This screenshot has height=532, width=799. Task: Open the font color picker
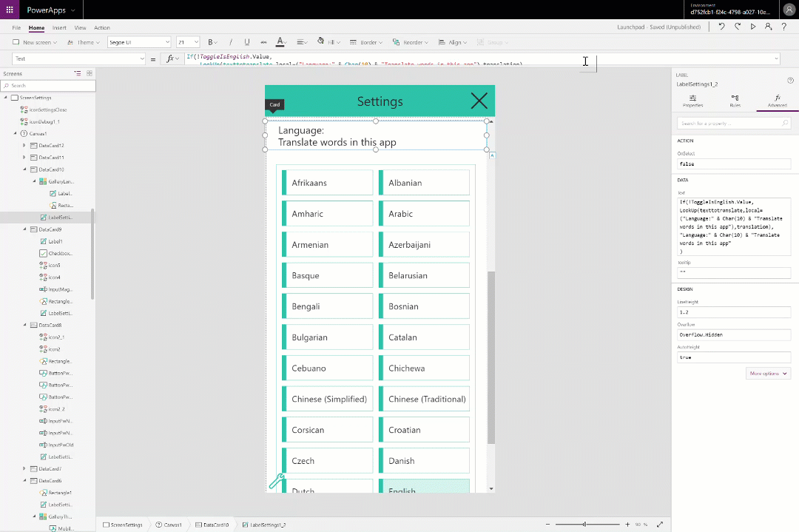[x=280, y=42]
